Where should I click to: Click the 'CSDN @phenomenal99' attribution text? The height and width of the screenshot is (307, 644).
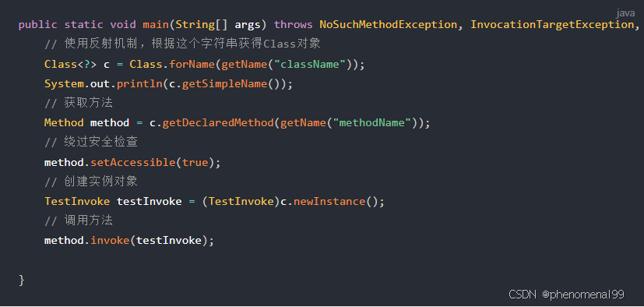tap(566, 295)
